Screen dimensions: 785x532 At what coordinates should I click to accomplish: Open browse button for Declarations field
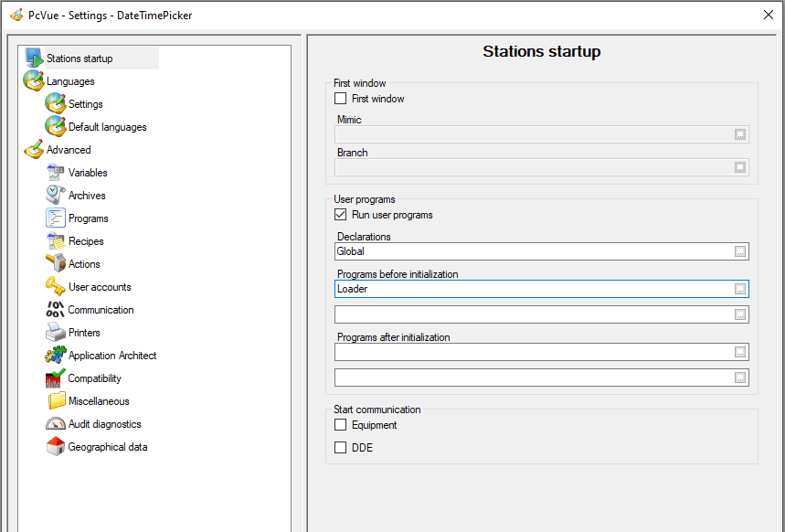740,251
